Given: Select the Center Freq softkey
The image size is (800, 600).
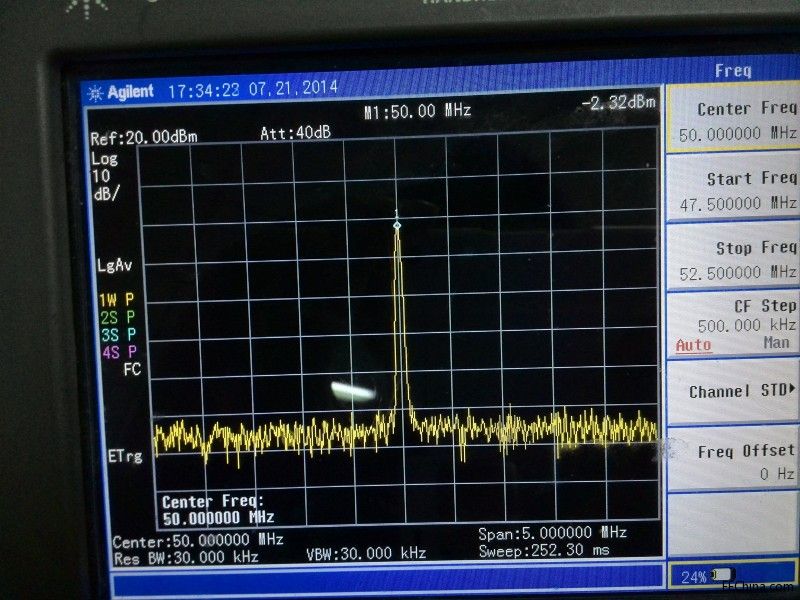Looking at the screenshot, I should pyautogui.click(x=733, y=119).
